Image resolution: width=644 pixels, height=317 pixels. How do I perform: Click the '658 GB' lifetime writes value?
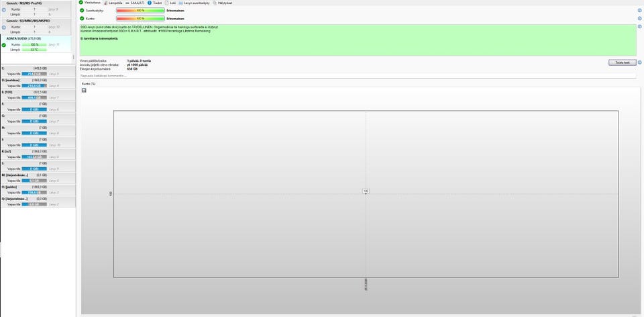click(x=132, y=69)
